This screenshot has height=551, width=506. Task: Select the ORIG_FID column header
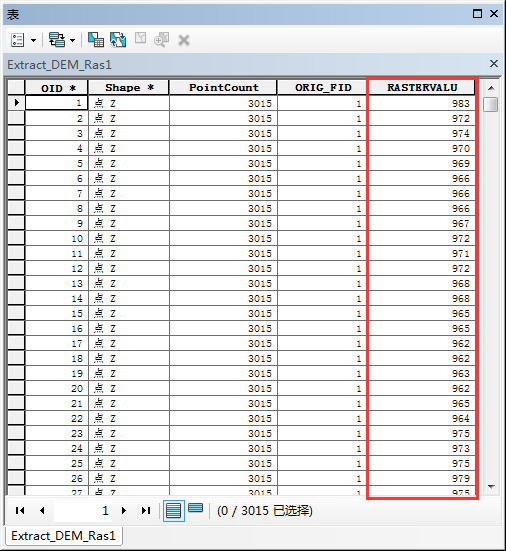323,88
